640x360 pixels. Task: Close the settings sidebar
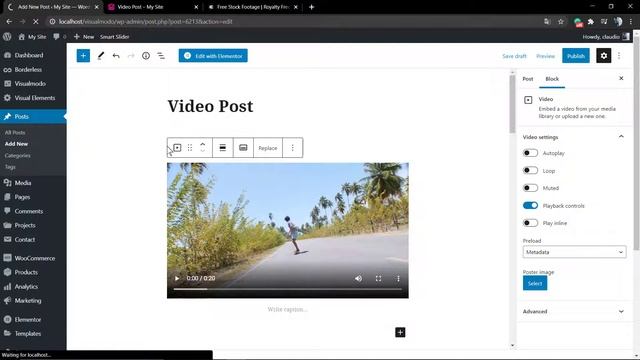(621, 78)
